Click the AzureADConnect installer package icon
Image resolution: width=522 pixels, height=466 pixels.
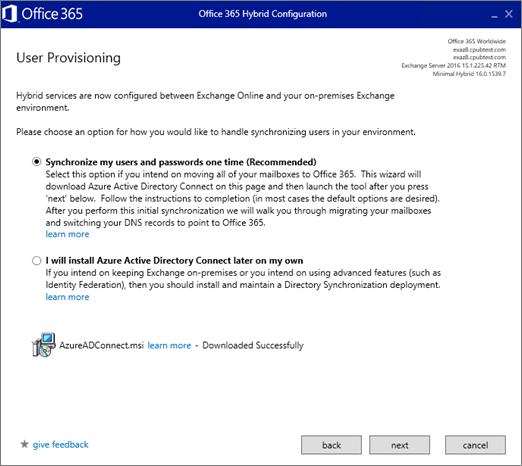tap(43, 345)
